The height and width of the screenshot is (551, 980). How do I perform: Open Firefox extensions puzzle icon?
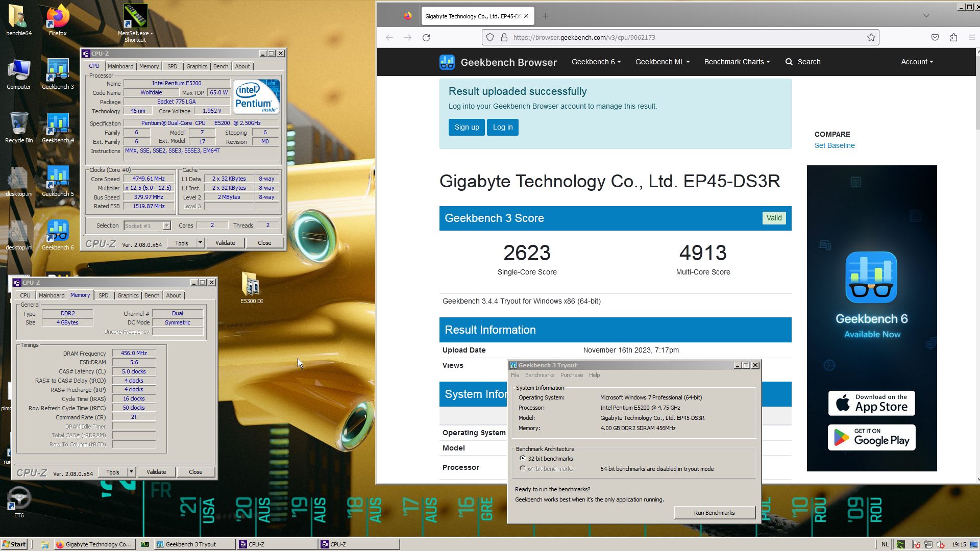[953, 37]
